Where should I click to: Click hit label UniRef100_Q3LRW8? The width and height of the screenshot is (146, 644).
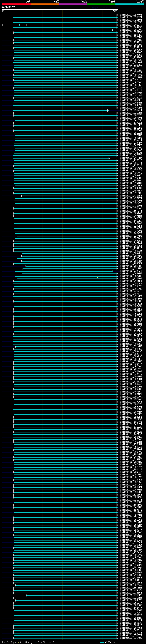[x=131, y=268]
